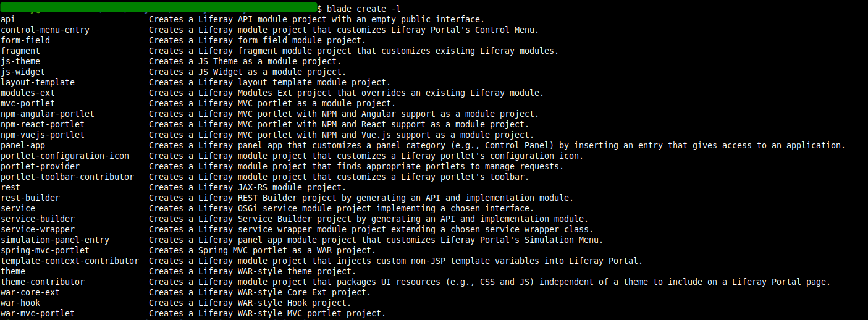Select the 'mvc-portlet' template name

coord(28,103)
